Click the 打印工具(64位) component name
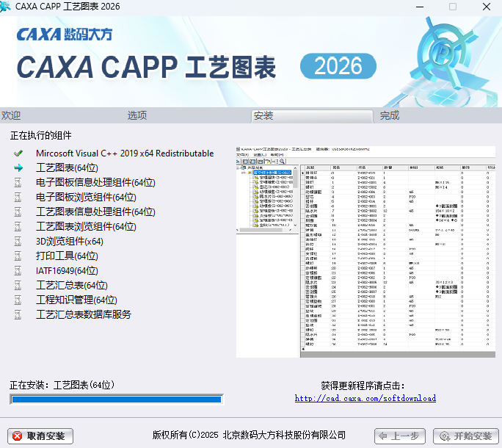502x448 pixels. (x=67, y=256)
